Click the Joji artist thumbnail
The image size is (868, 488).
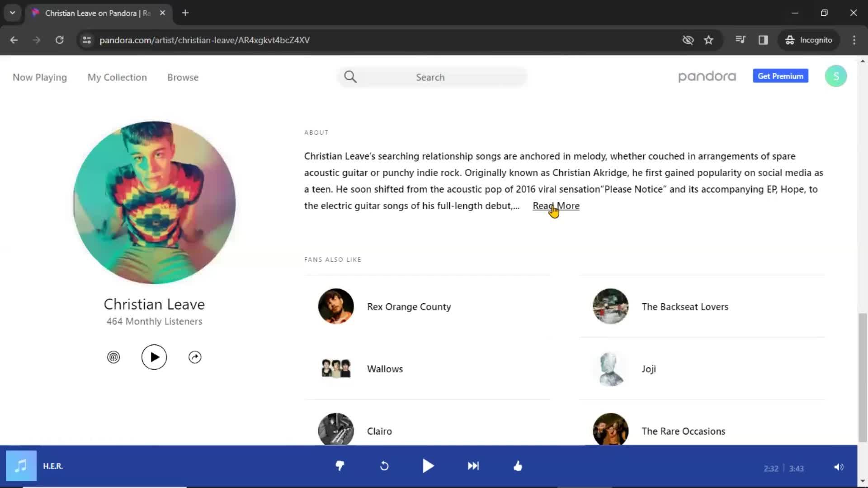click(611, 369)
